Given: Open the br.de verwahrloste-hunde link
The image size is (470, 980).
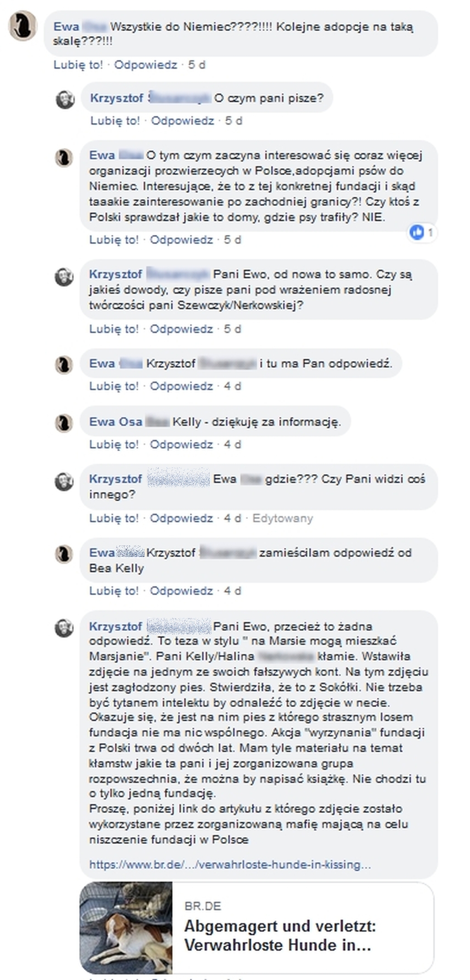Looking at the screenshot, I should click(x=230, y=864).
